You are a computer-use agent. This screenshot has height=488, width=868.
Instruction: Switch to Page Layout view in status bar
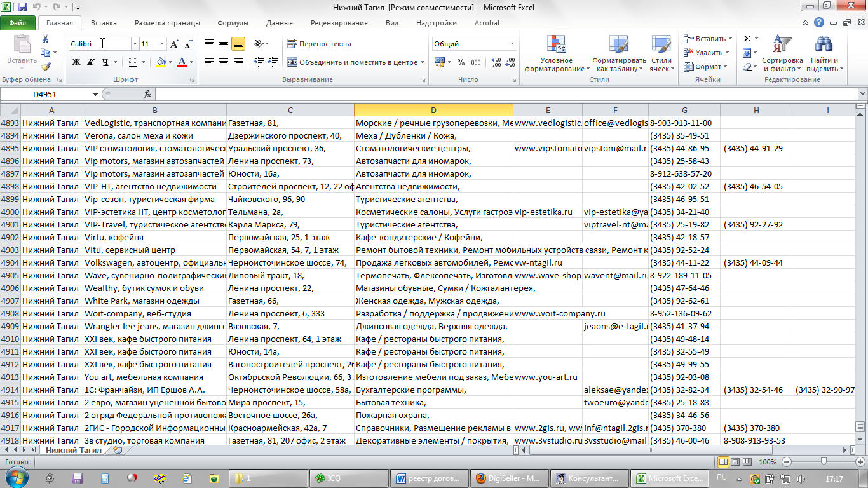click(734, 462)
